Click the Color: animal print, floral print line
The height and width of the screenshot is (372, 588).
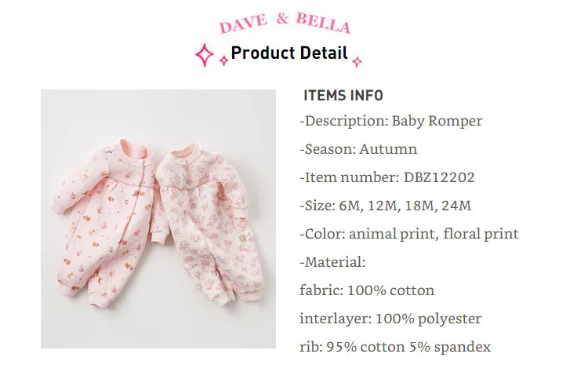[x=409, y=234]
